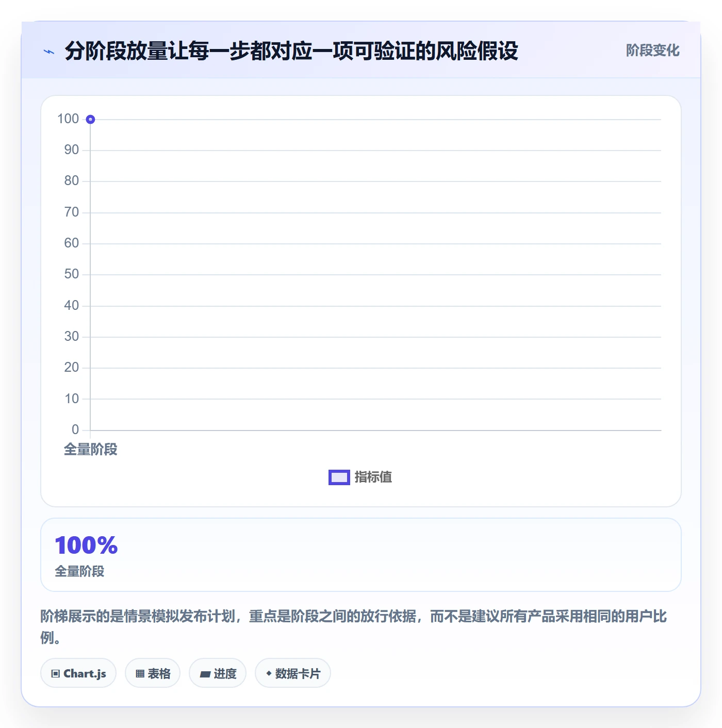Viewport: 722px width, 728px height.
Task: Click the Chart.js chip icon
Action: click(x=56, y=673)
